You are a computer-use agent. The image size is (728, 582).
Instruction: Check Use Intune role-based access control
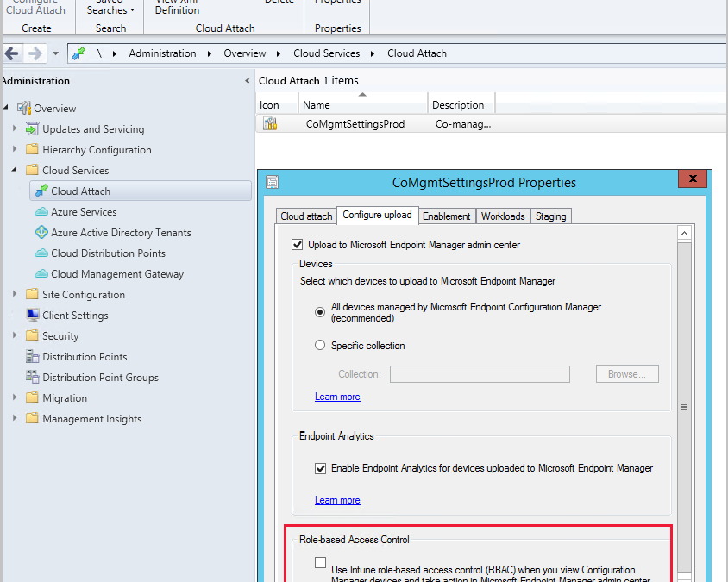[320, 562]
